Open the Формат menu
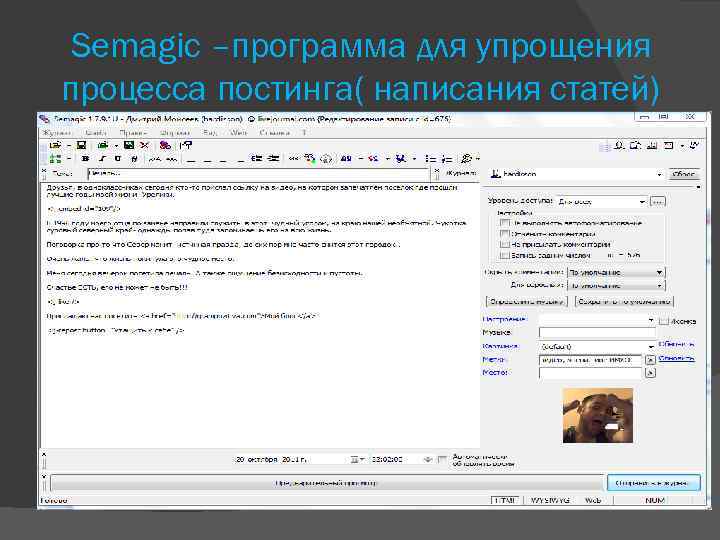Viewport: 720px width, 540px height. coord(174,133)
